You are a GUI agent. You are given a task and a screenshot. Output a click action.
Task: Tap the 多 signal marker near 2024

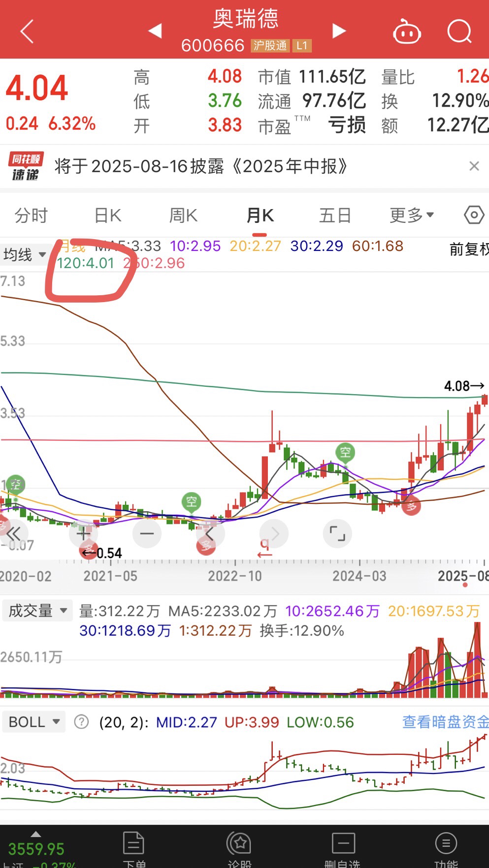[411, 505]
